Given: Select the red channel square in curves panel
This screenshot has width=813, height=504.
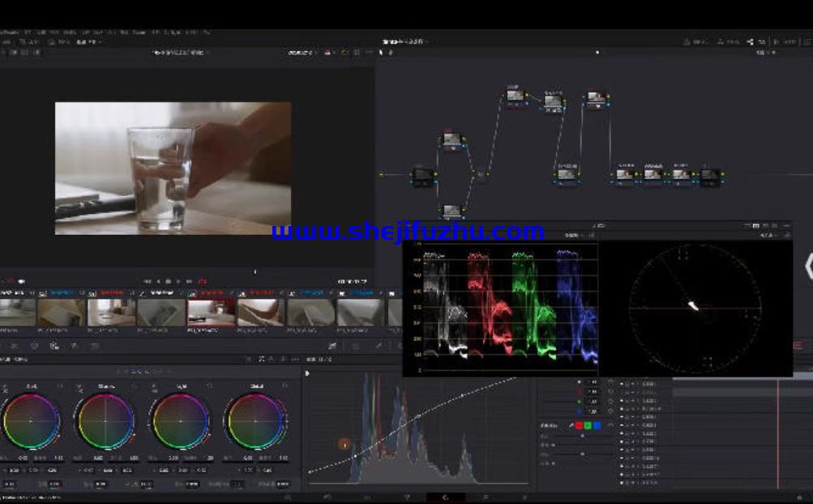Looking at the screenshot, I should (580, 425).
